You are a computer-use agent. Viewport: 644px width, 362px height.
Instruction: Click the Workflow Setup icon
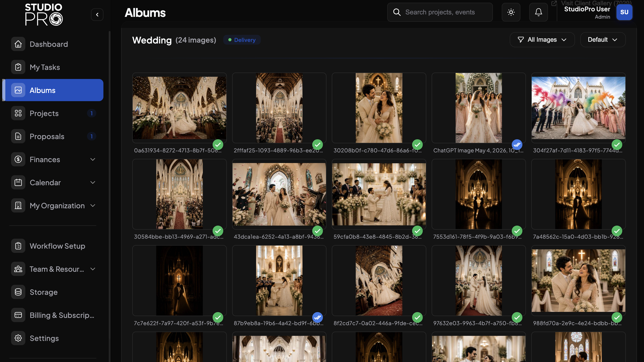coord(18,246)
